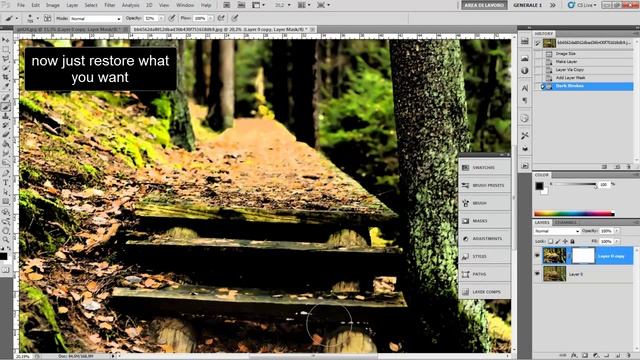Switch to the Channels tab

click(566, 222)
